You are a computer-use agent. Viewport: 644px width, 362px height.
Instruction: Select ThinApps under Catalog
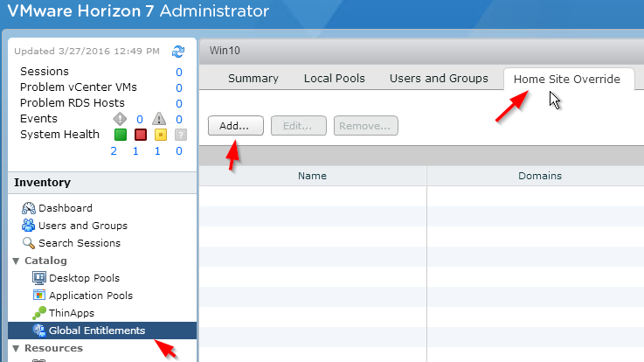pos(72,313)
